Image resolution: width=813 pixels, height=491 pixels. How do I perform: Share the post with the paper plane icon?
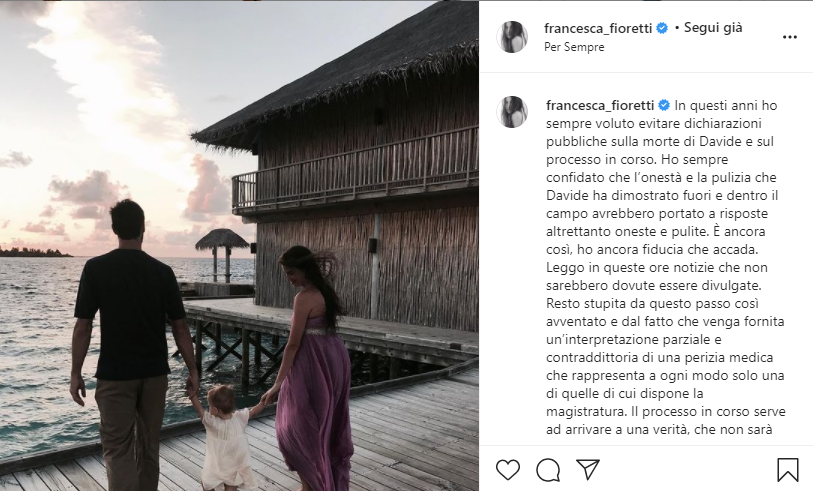[588, 469]
